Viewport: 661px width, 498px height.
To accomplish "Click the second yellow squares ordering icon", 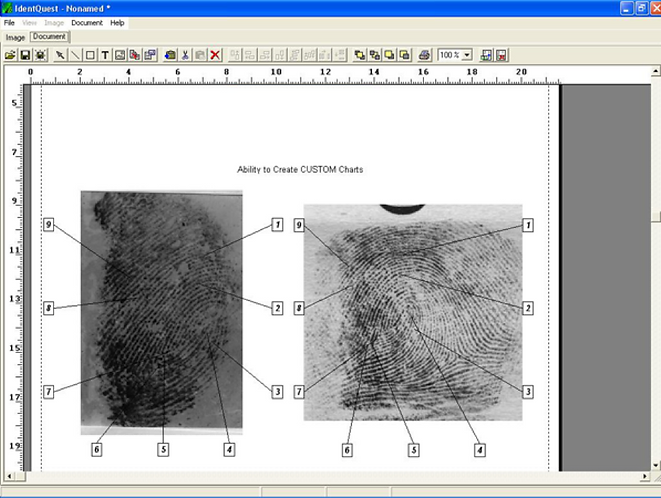I will click(x=375, y=55).
